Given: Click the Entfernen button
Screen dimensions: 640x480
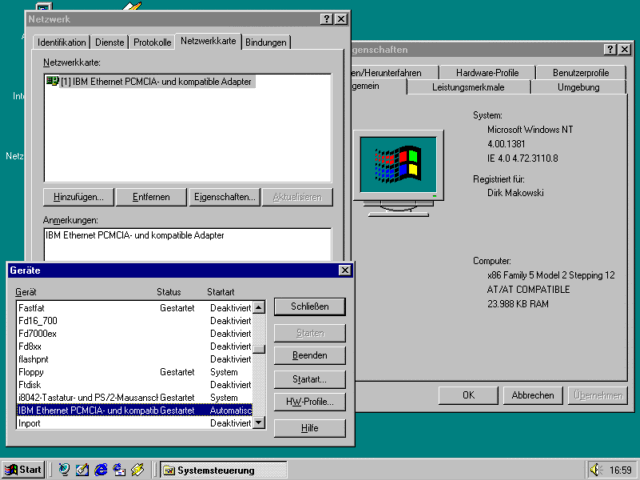Looking at the screenshot, I should click(151, 197).
